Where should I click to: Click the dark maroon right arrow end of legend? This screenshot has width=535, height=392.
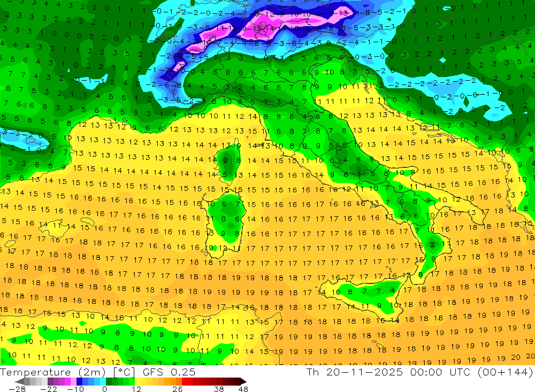(243, 381)
